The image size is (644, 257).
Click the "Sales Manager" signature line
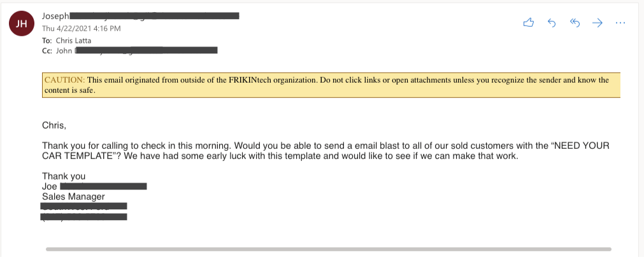click(73, 197)
